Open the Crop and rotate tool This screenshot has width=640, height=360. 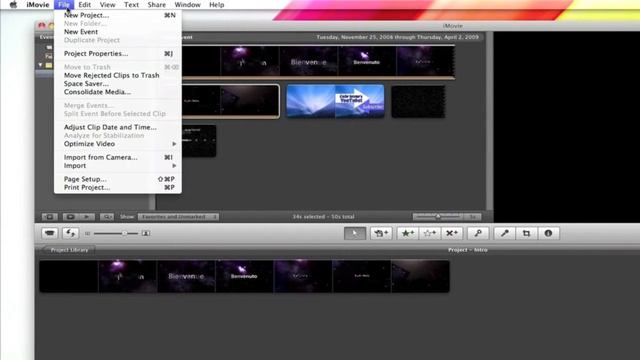pyautogui.click(x=526, y=233)
